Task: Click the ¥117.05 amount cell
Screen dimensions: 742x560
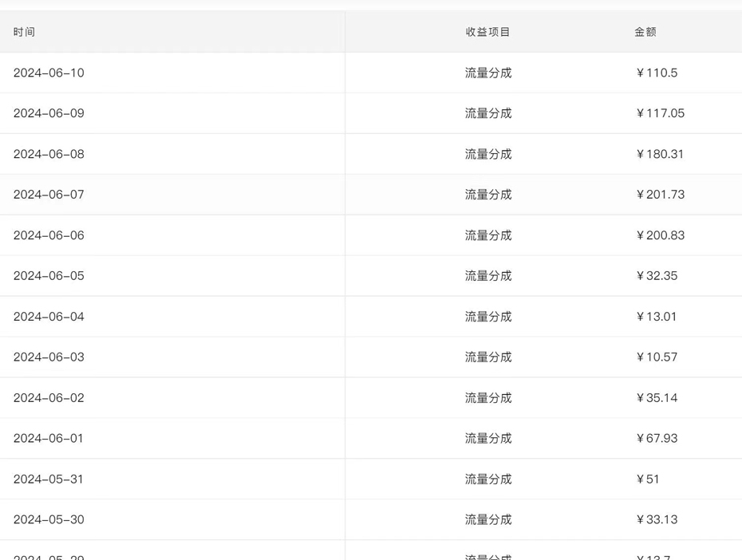Action: point(660,113)
